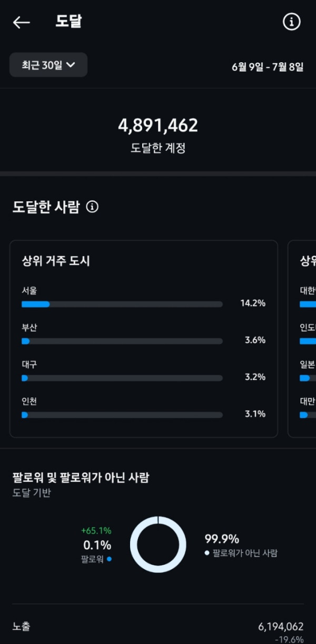This screenshot has height=644, width=316.
Task: Tap the 대구 city progress bar
Action: [x=122, y=378]
